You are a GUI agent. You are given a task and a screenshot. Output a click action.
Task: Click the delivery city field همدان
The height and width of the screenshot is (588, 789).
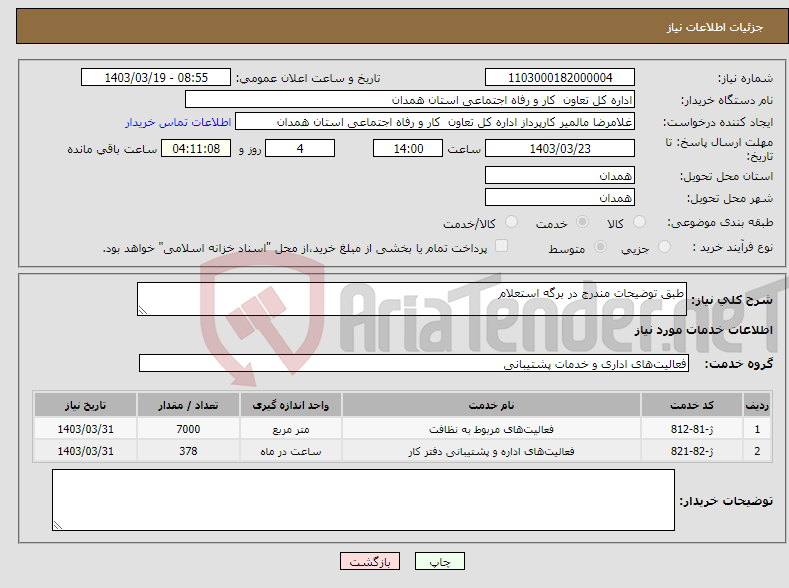(560, 197)
